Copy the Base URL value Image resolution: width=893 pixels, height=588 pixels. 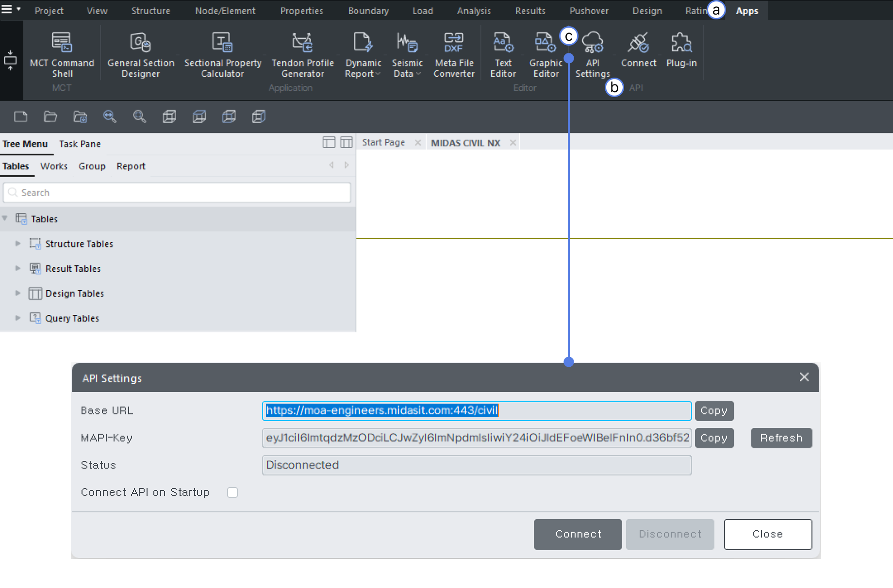coord(713,411)
